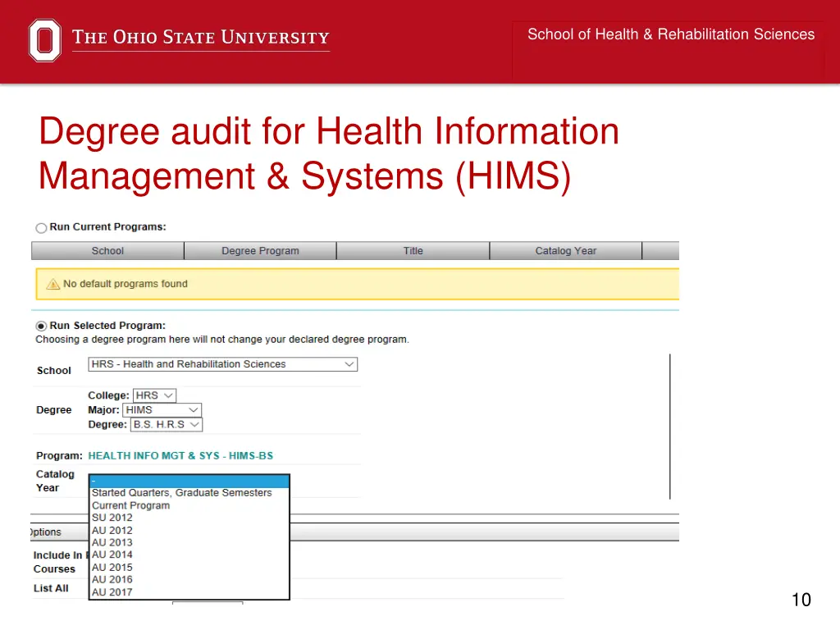840x630 pixels.
Task: Click the Degree Program column header
Action: tap(260, 251)
